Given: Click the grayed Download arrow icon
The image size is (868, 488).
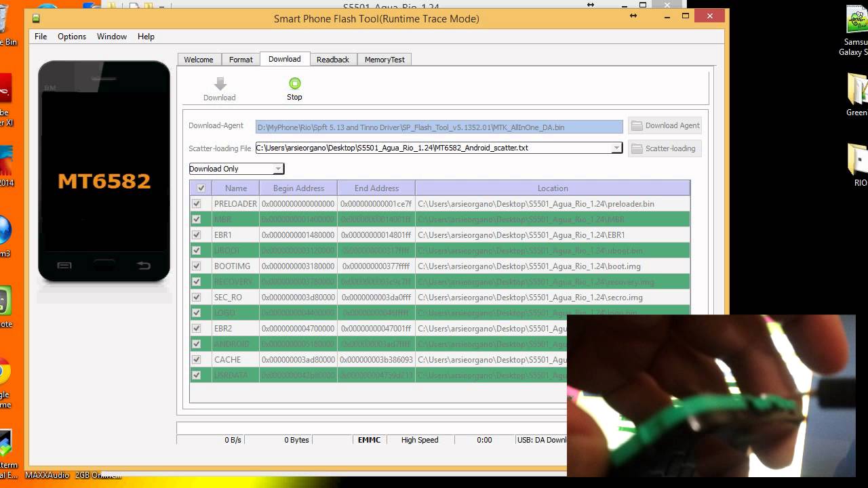Looking at the screenshot, I should (220, 84).
